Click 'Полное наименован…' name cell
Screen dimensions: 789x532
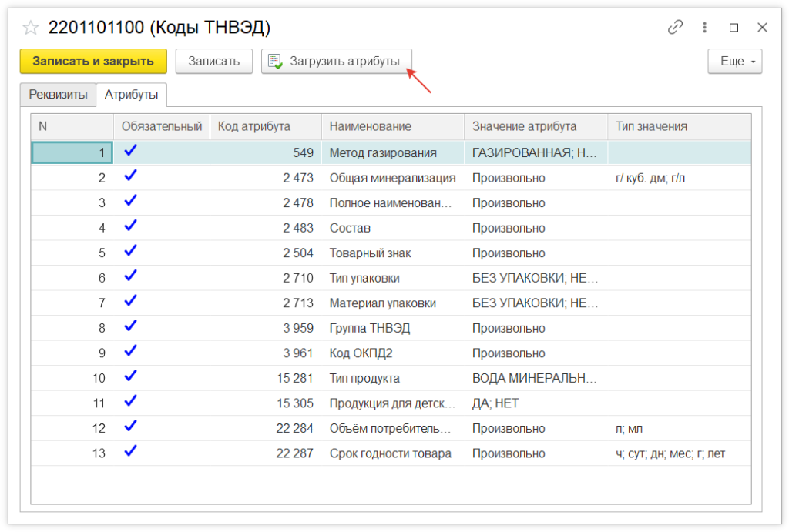coord(392,203)
